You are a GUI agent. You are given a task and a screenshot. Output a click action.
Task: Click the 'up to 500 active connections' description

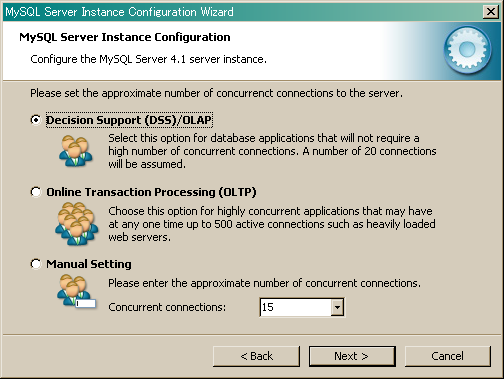pos(272,224)
